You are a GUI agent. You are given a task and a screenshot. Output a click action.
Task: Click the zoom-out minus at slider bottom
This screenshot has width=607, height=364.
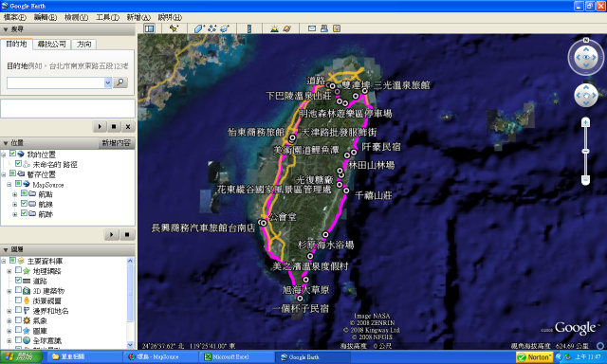[586, 179]
